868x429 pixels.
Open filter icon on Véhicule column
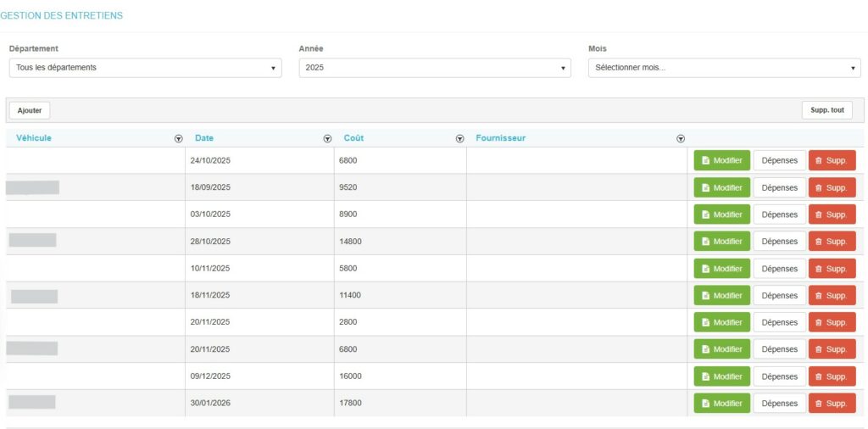click(178, 138)
